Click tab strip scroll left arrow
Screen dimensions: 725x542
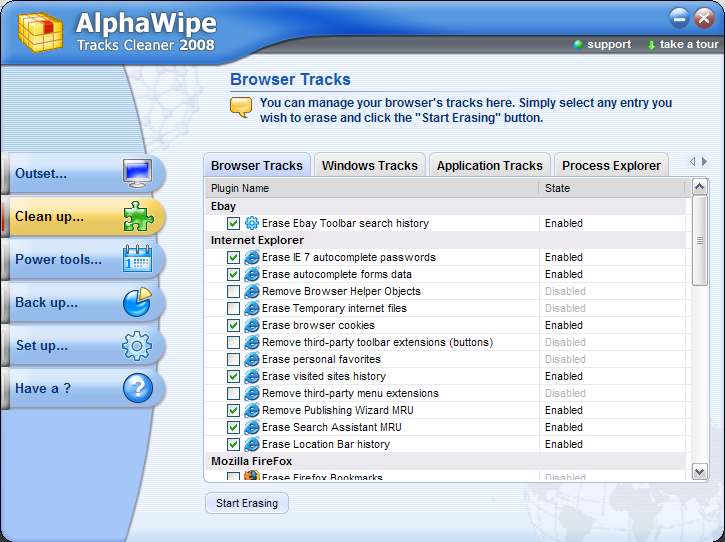(692, 161)
